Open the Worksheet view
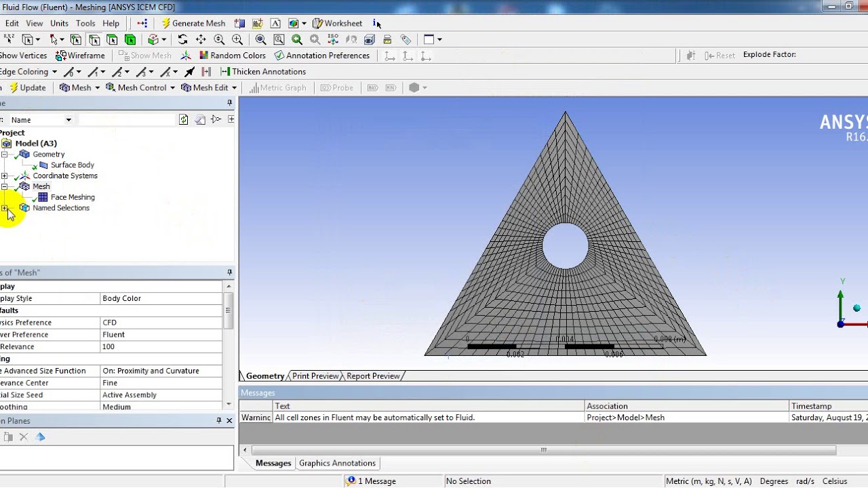 [x=337, y=23]
